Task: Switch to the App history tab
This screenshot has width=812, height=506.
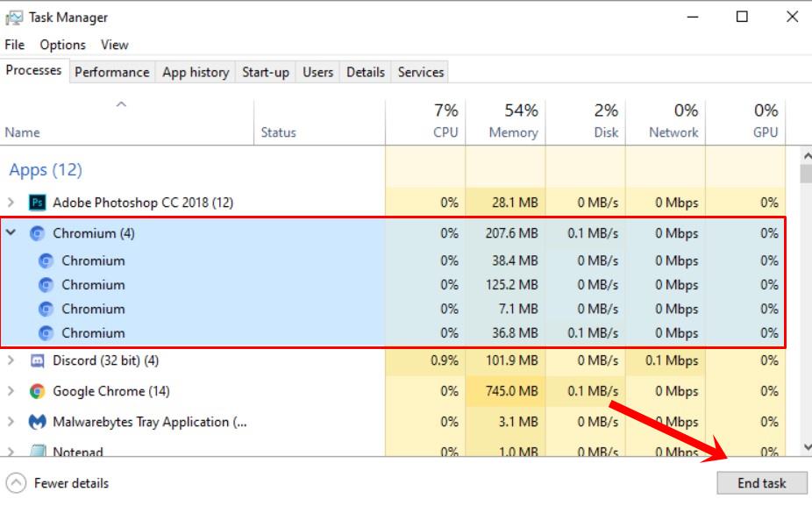Action: tap(196, 72)
